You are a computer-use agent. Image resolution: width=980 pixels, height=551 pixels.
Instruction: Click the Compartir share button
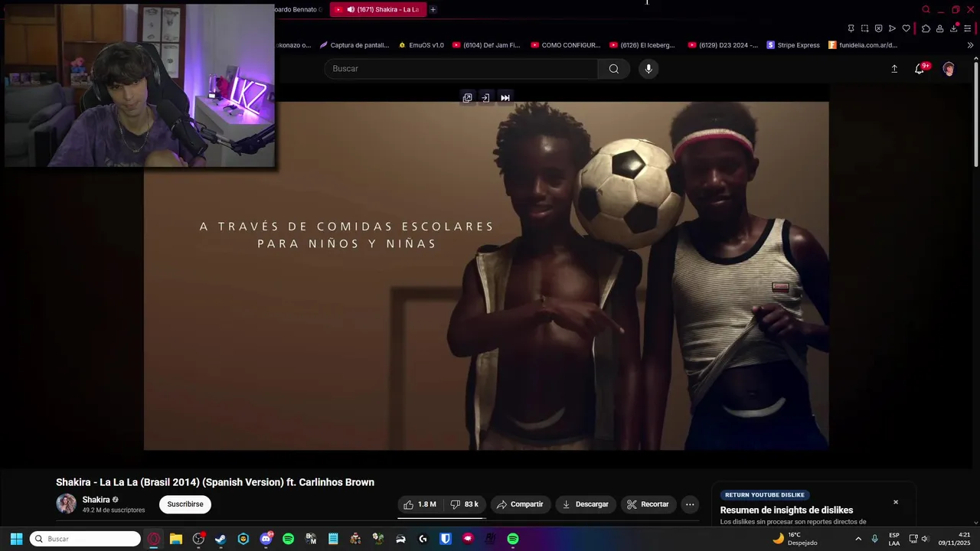pos(520,504)
